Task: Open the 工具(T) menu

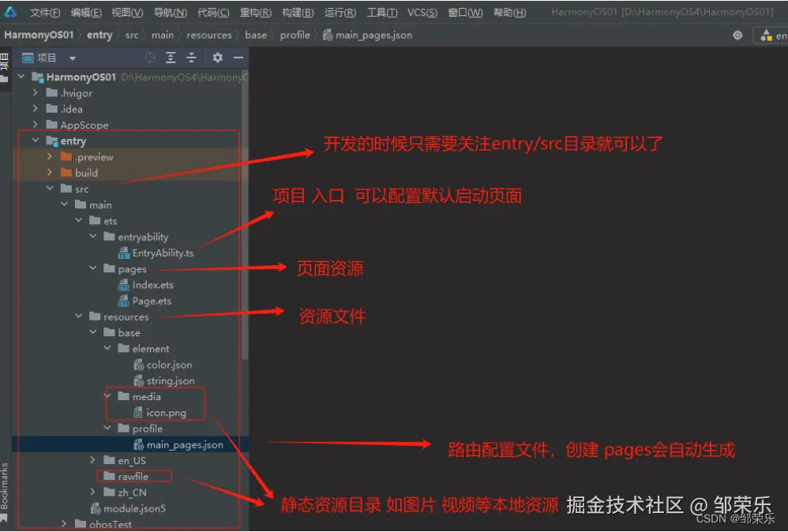Action: tap(382, 12)
